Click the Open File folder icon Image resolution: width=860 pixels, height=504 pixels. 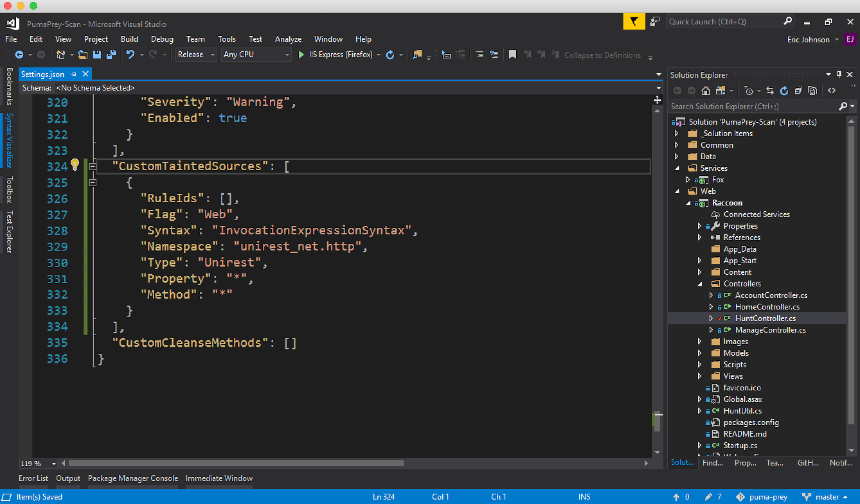[x=83, y=55]
